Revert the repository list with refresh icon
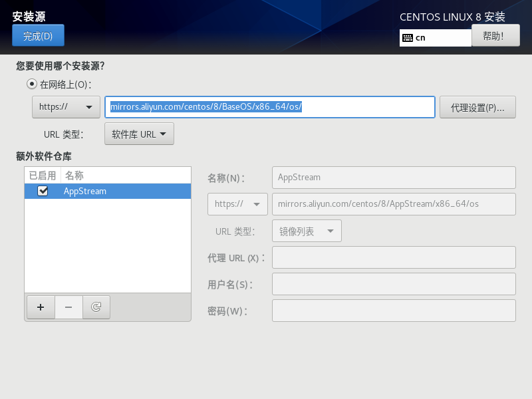The image size is (532, 399). (96, 307)
